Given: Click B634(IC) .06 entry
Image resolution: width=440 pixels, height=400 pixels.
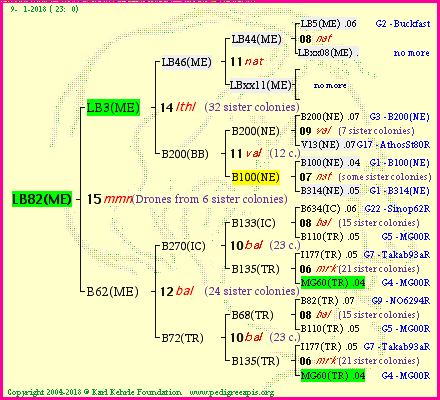Looking at the screenshot, I should click(329, 209).
